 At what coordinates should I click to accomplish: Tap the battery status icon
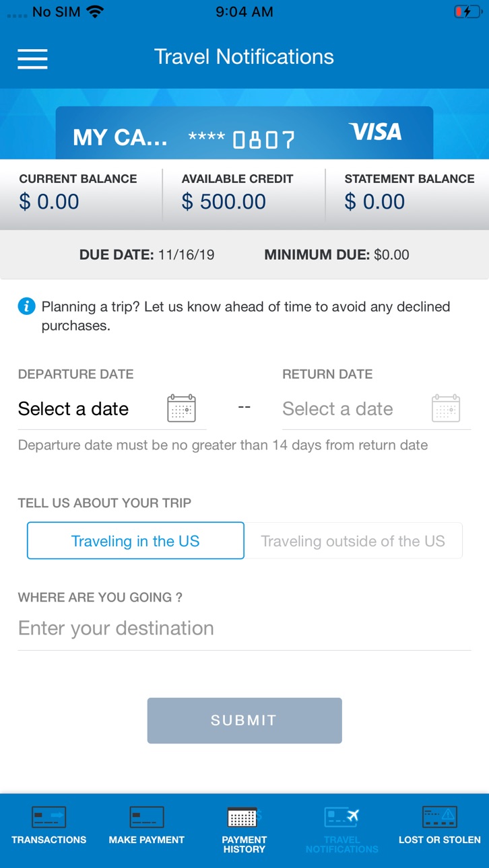click(x=467, y=12)
